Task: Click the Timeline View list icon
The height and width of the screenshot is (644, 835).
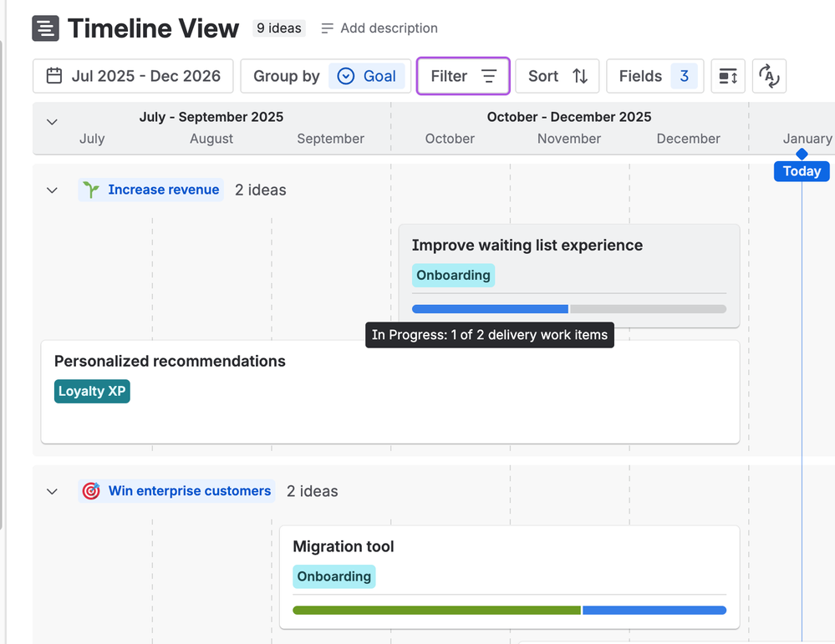Action: 46,28
